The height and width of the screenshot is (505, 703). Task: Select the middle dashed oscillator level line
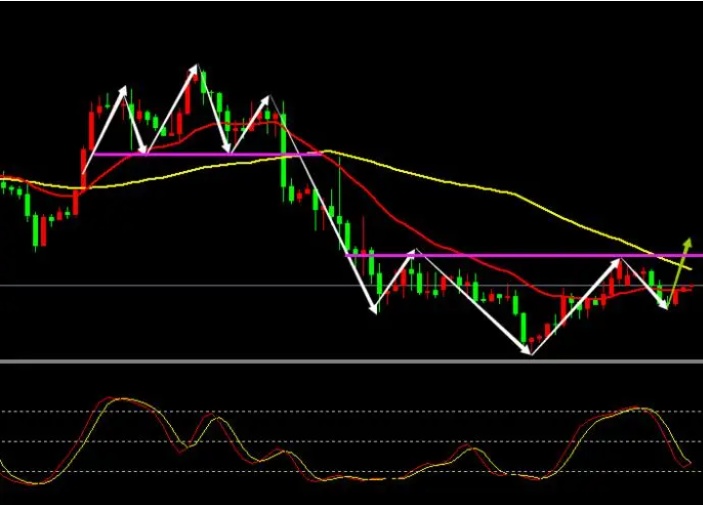352,441
